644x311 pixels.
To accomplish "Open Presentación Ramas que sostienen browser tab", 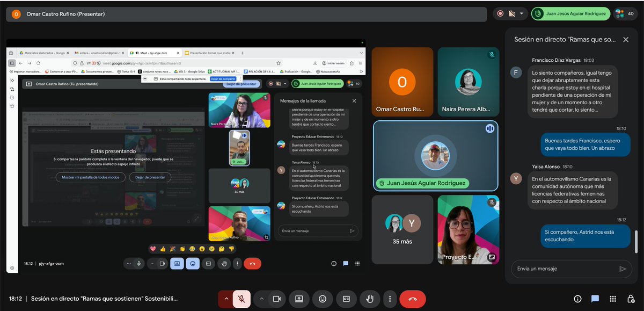I will 209,53.
